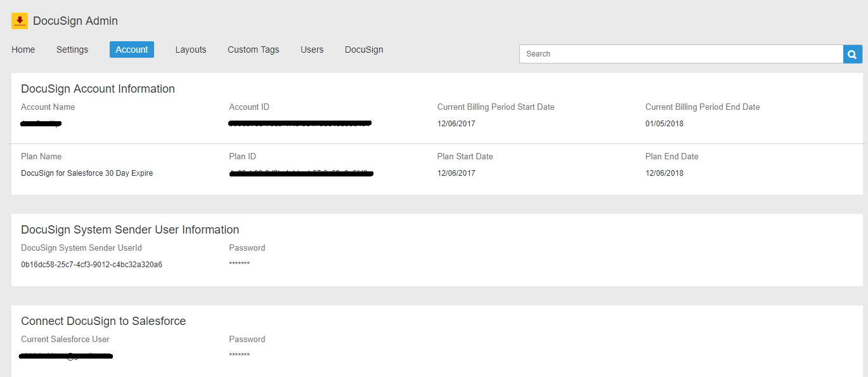
Task: Click the masked Account Name field
Action: [41, 123]
